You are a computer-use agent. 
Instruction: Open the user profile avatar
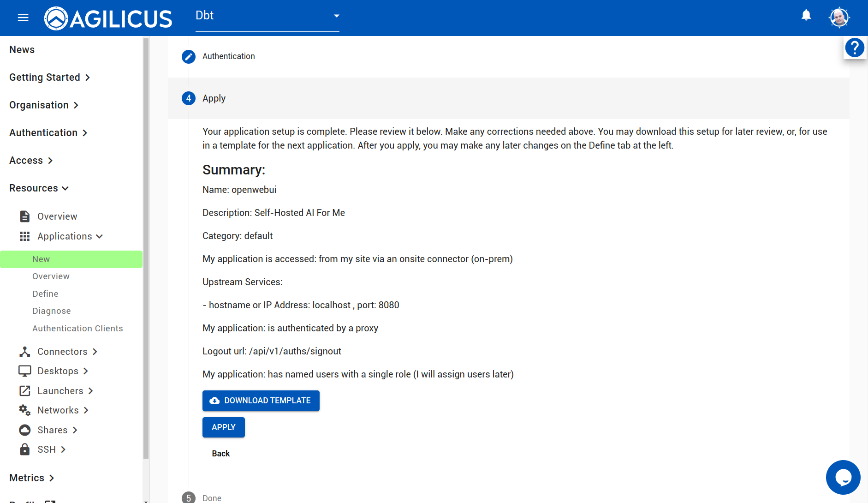coord(839,18)
